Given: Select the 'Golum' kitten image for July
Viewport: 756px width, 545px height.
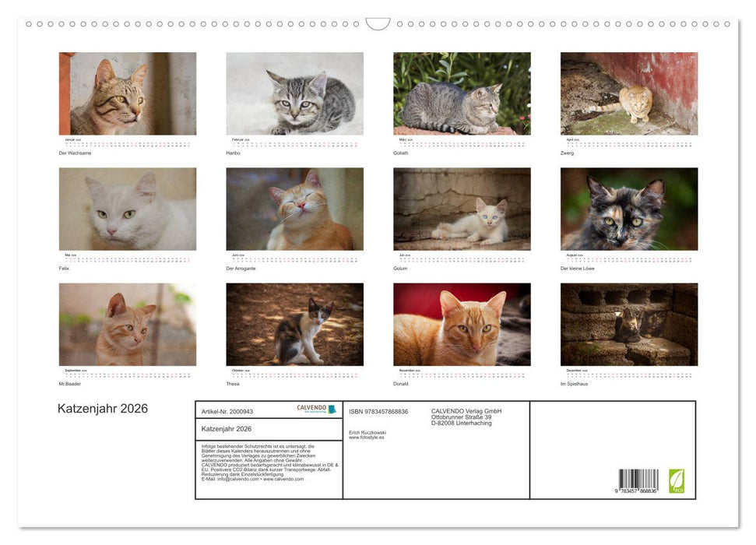Looking at the screenshot, I should [462, 209].
